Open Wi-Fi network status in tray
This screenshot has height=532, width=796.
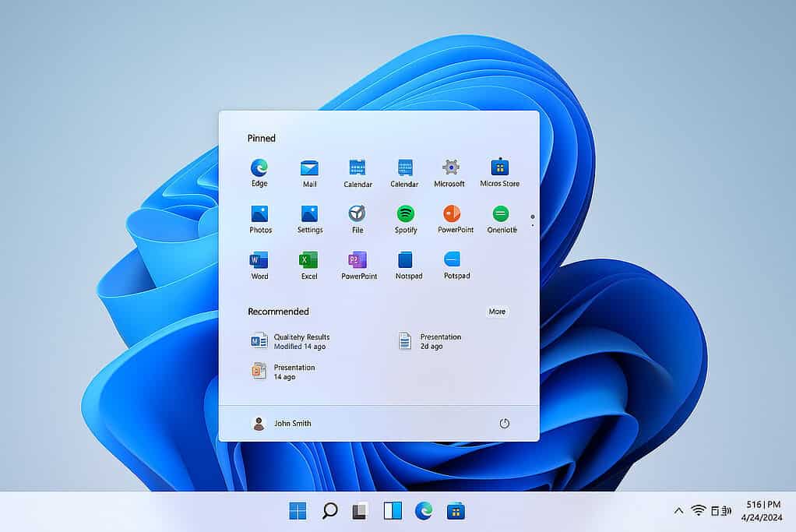[699, 510]
